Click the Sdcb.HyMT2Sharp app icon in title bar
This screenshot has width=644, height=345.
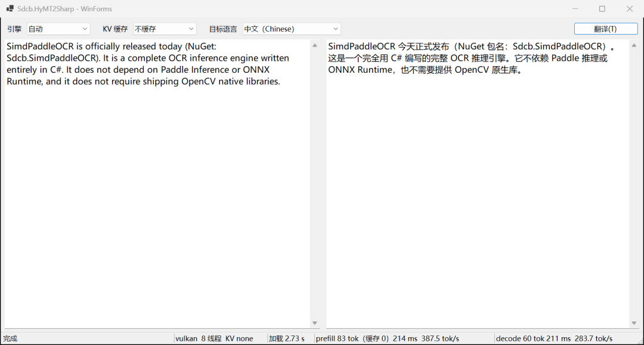coord(10,8)
